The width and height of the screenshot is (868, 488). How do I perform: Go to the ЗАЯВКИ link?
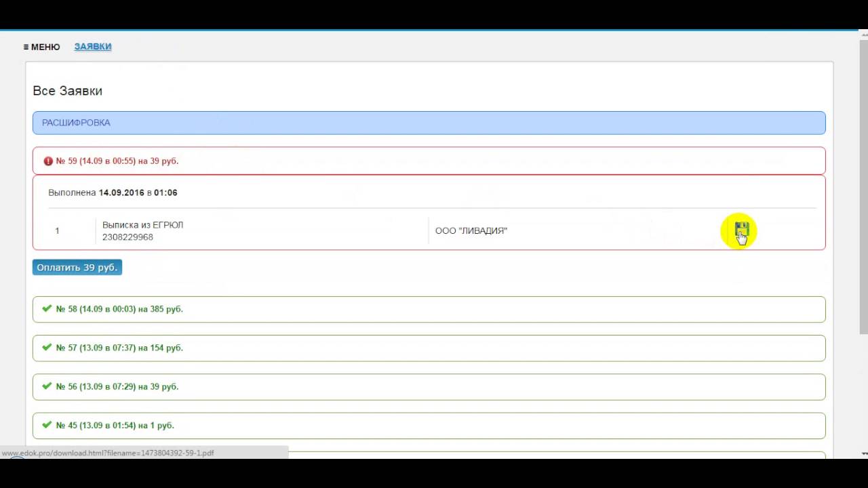click(x=93, y=47)
